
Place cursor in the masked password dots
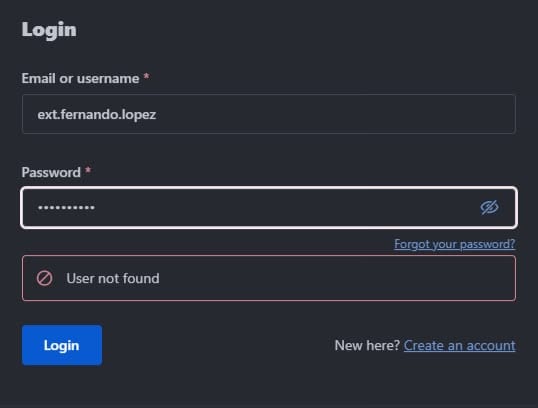[x=66, y=208]
